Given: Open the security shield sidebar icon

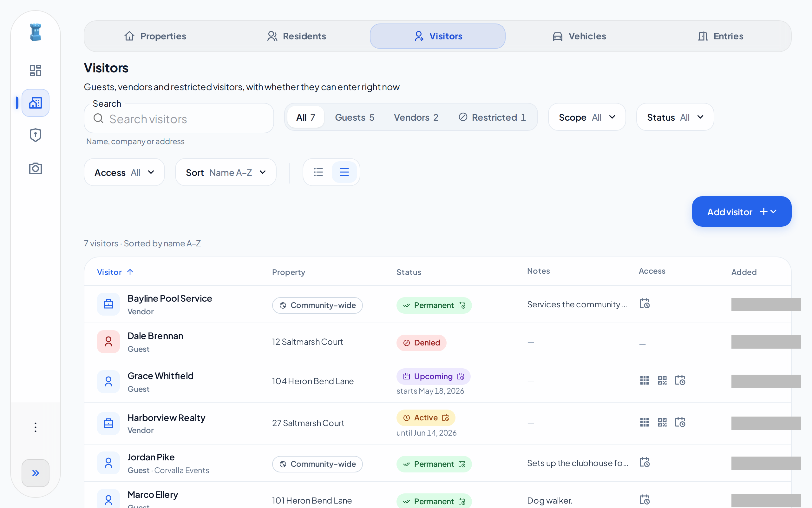Looking at the screenshot, I should (x=35, y=135).
